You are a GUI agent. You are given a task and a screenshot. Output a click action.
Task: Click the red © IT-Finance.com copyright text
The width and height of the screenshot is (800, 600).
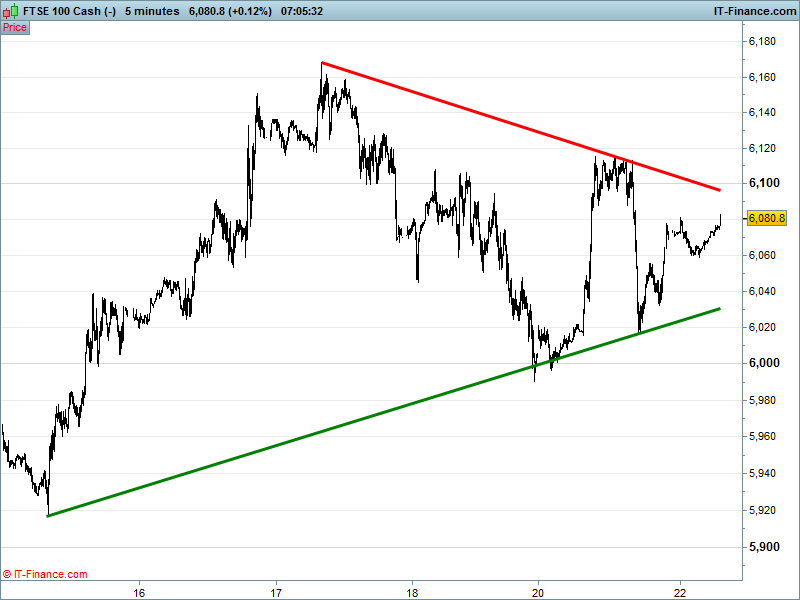pos(45,574)
